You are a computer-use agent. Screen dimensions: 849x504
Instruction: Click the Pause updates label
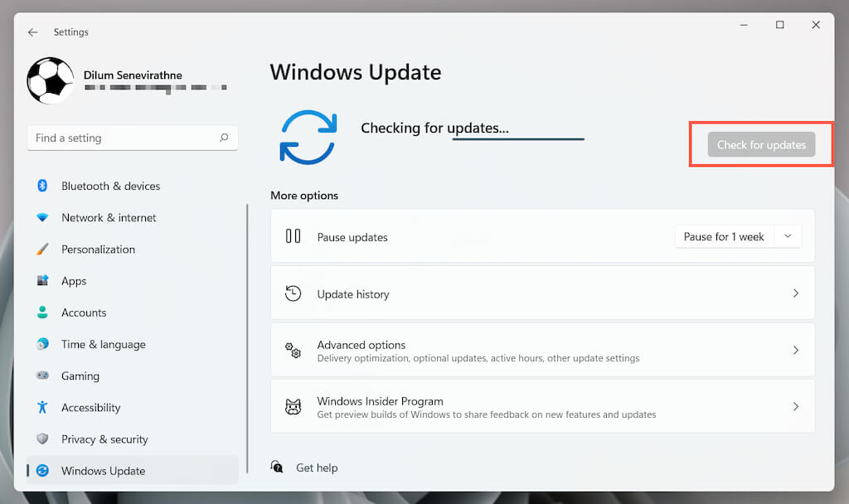tap(352, 238)
